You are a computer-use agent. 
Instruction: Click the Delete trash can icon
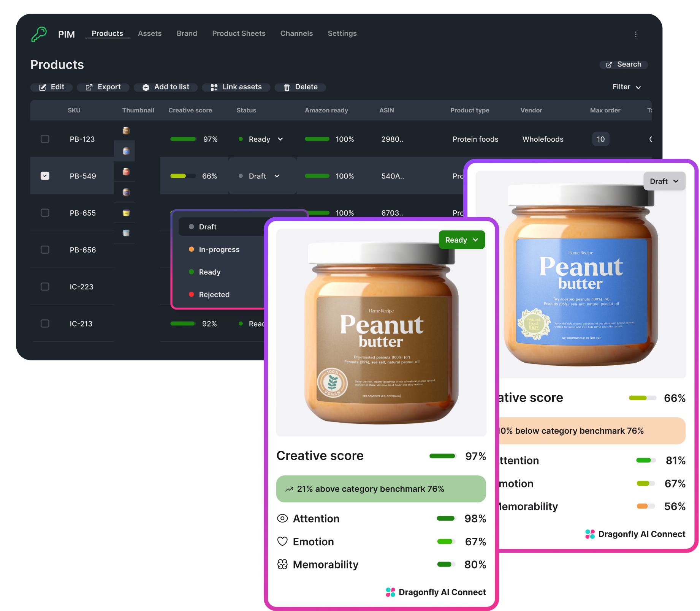[x=287, y=87]
